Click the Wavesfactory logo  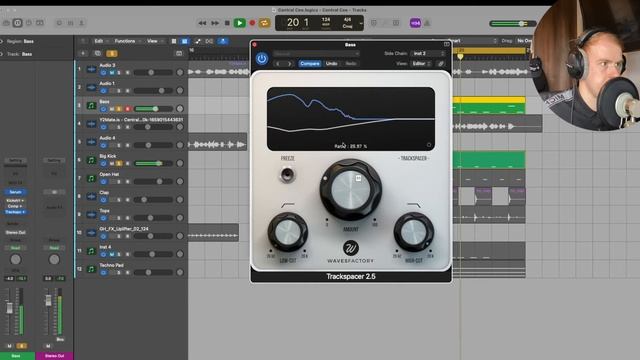click(350, 248)
